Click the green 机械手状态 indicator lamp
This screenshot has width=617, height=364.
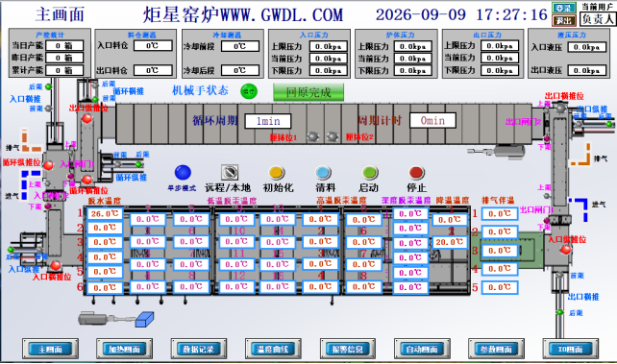coord(249,91)
